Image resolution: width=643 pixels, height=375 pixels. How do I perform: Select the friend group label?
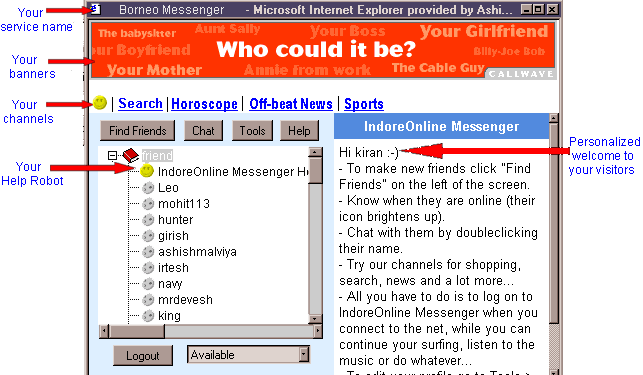(x=157, y=155)
